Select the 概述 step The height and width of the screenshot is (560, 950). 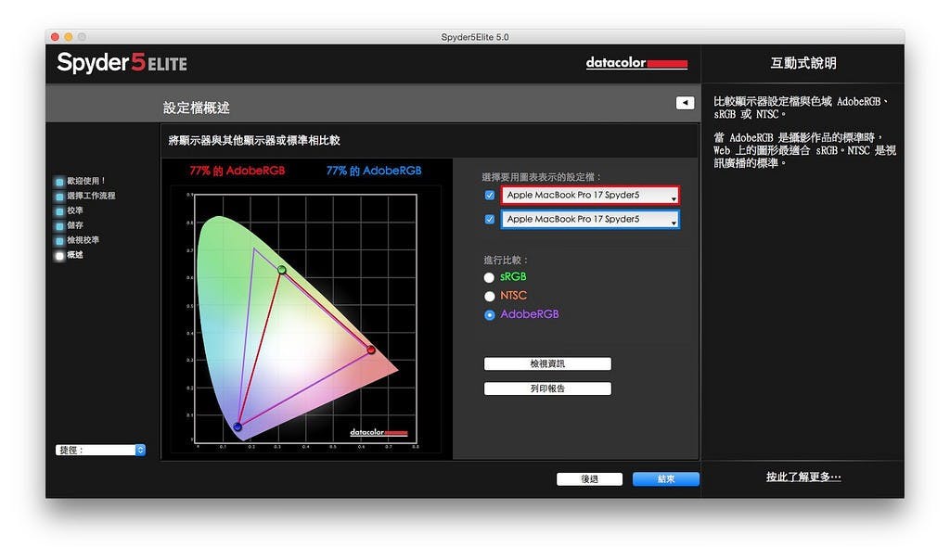[70, 255]
